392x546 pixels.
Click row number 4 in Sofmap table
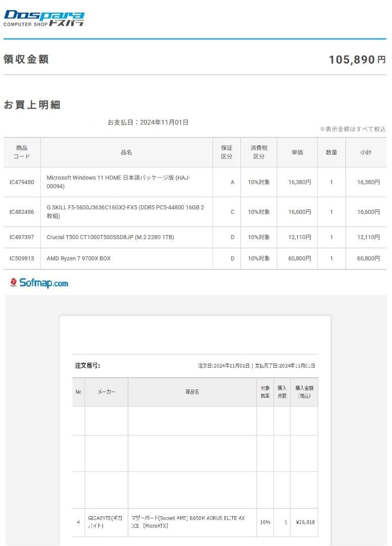pos(78,522)
